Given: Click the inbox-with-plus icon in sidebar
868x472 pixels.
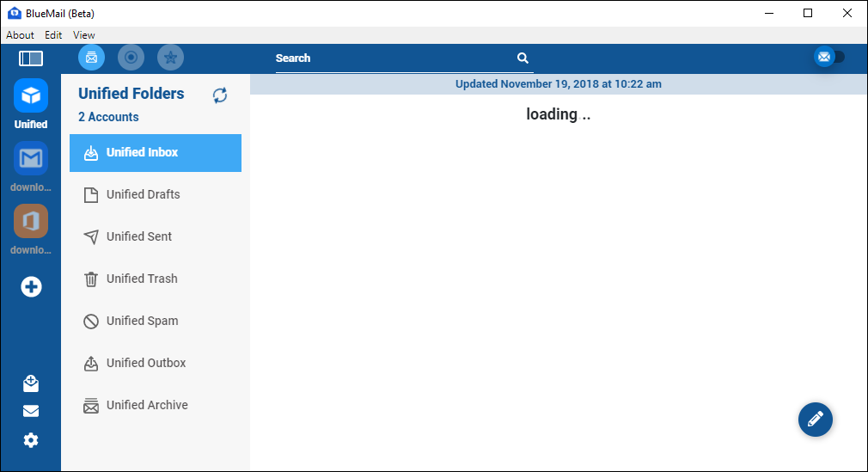Looking at the screenshot, I should pos(31,383).
